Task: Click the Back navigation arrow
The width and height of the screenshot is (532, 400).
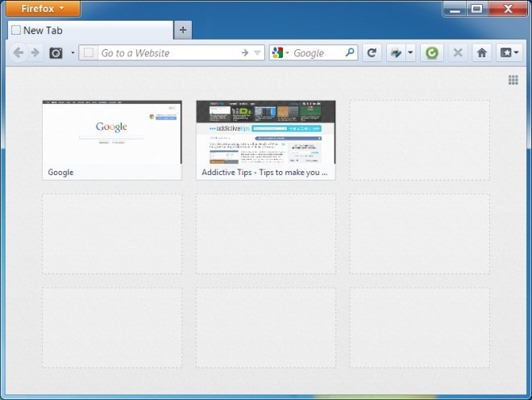Action: pyautogui.click(x=19, y=53)
